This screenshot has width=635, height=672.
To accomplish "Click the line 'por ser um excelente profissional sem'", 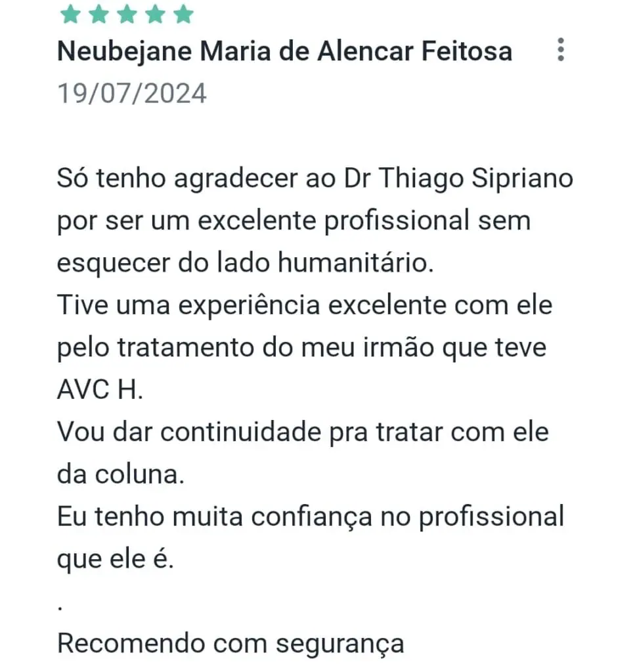I will coord(294,222).
